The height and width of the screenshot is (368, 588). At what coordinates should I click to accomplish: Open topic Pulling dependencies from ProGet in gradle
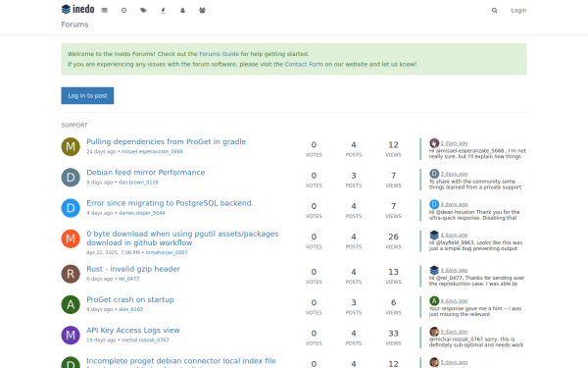click(x=167, y=141)
